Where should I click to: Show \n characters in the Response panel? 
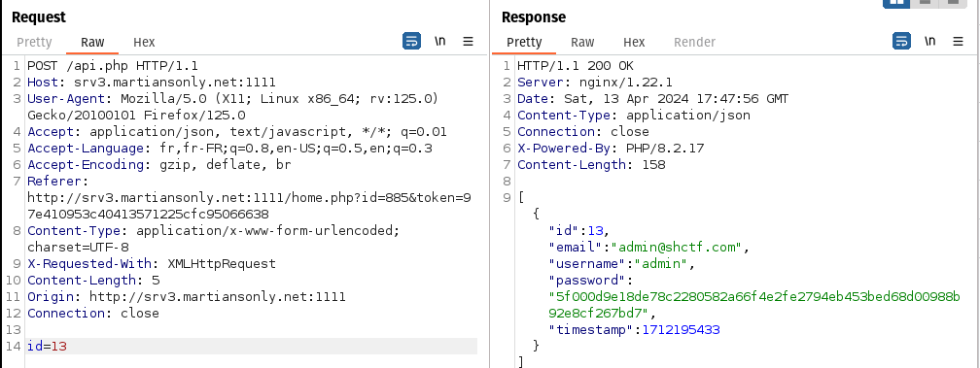[x=930, y=42]
